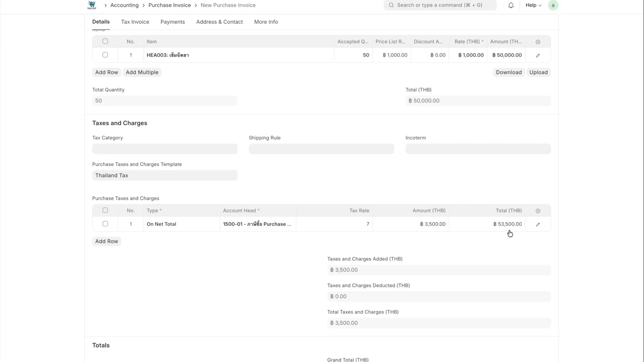Edit the On Net Total tax row pencil

pos(538,224)
